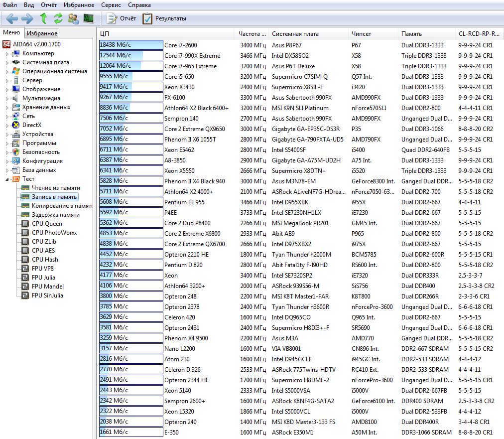The image size is (504, 439).
Task: Sort by the Память column header
Action: [426, 34]
